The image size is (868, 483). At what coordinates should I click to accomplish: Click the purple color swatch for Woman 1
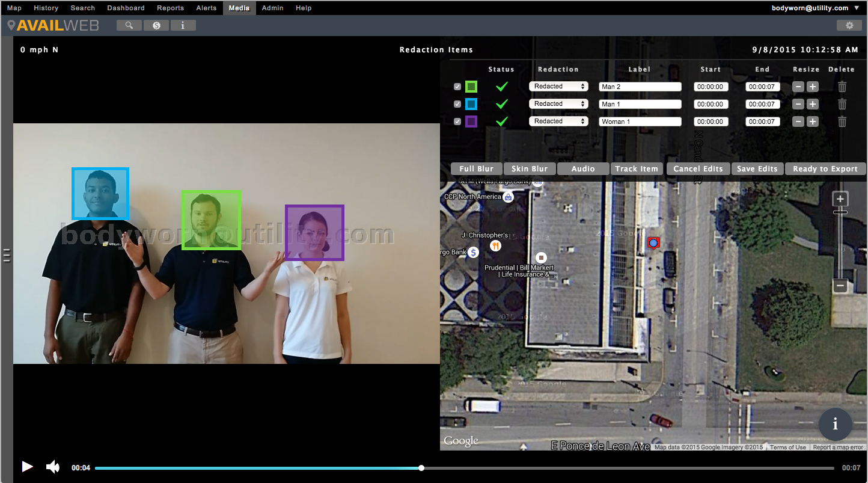coord(471,122)
